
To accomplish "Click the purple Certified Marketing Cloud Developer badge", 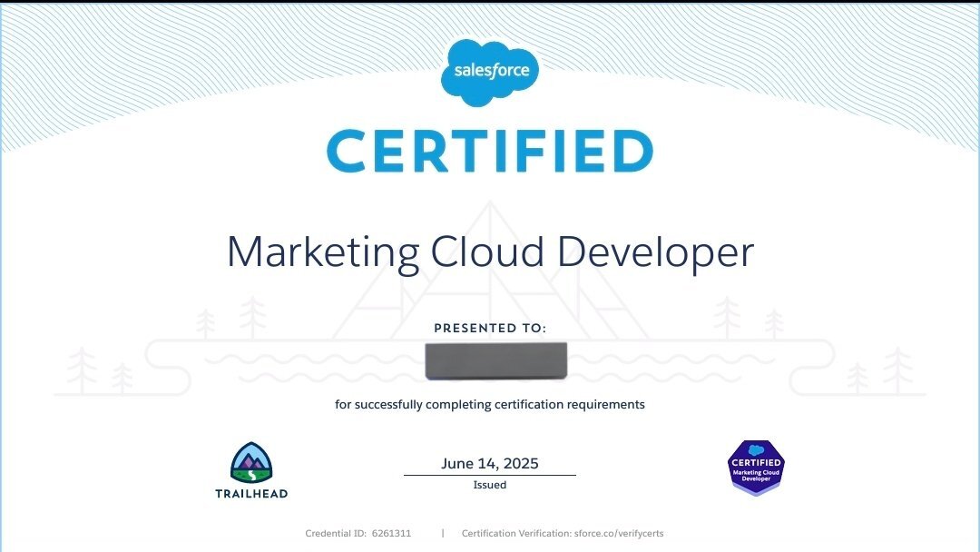I will pyautogui.click(x=756, y=468).
